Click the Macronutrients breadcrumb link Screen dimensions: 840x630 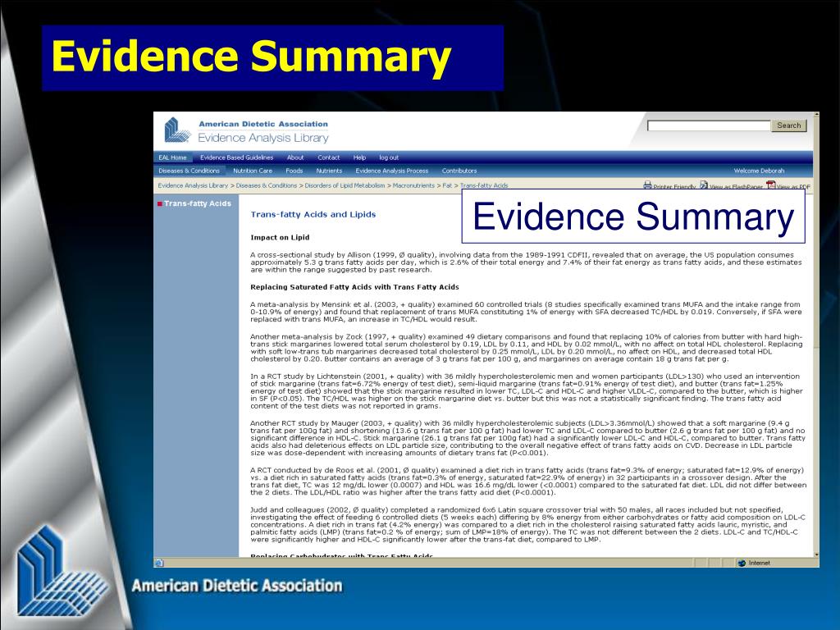tap(413, 185)
